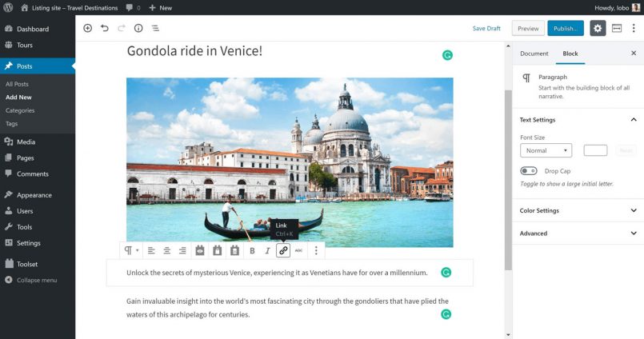Click the Publish button
The image size is (644, 339).
click(x=566, y=28)
